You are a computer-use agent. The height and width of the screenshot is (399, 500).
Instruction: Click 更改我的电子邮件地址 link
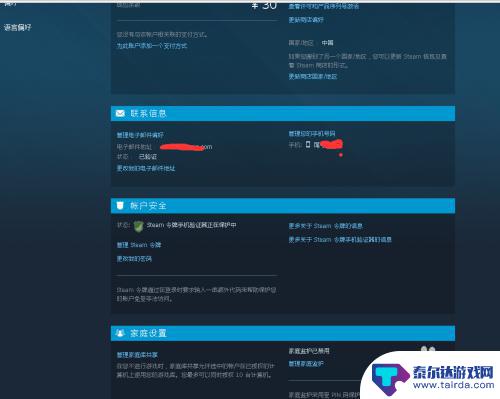[146, 168]
